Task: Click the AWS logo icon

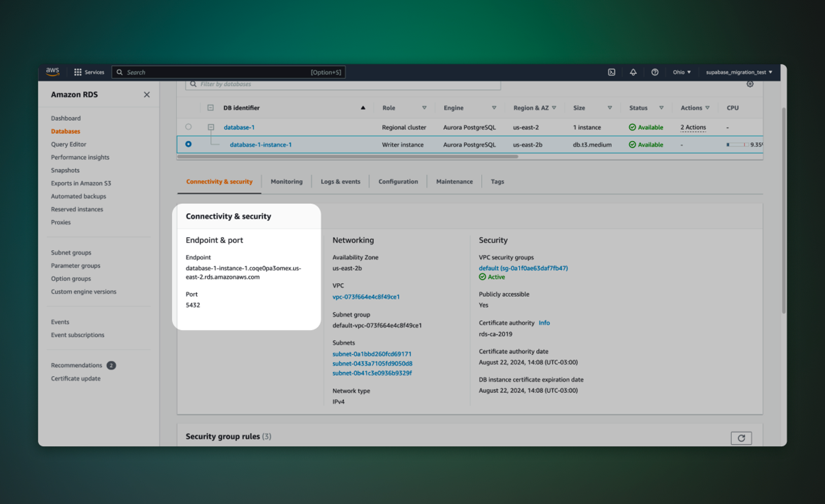Action: click(53, 72)
